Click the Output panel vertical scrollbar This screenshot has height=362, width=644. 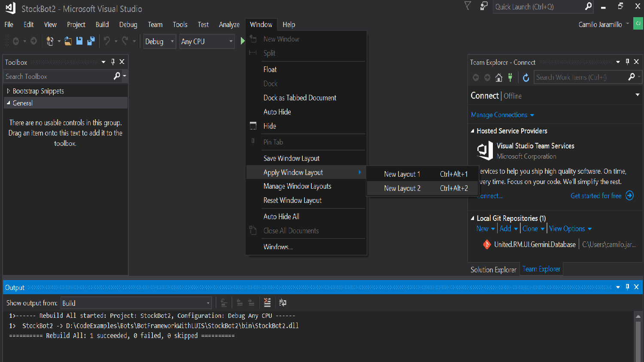[638, 337]
